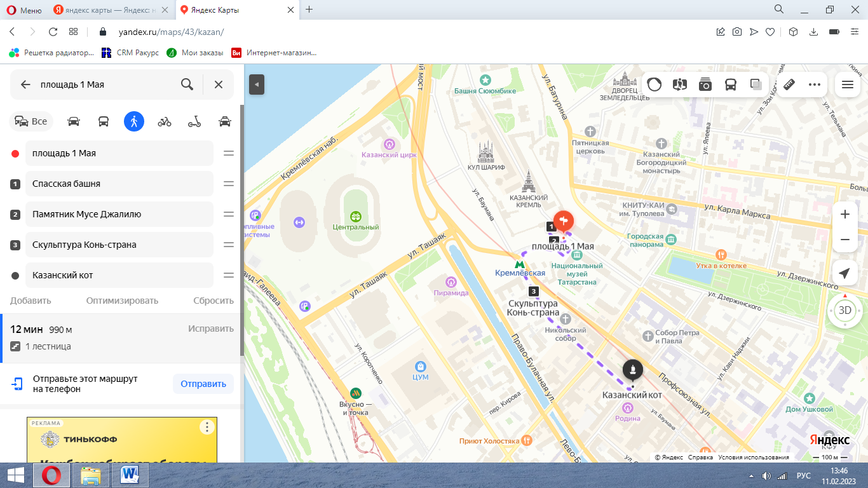Open the Мои заказы bookmark
This screenshot has height=488, width=868.
[x=195, y=53]
